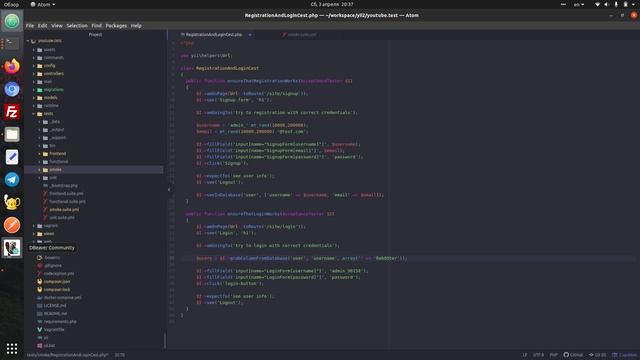Click the clock in the top bar

coord(332,4)
